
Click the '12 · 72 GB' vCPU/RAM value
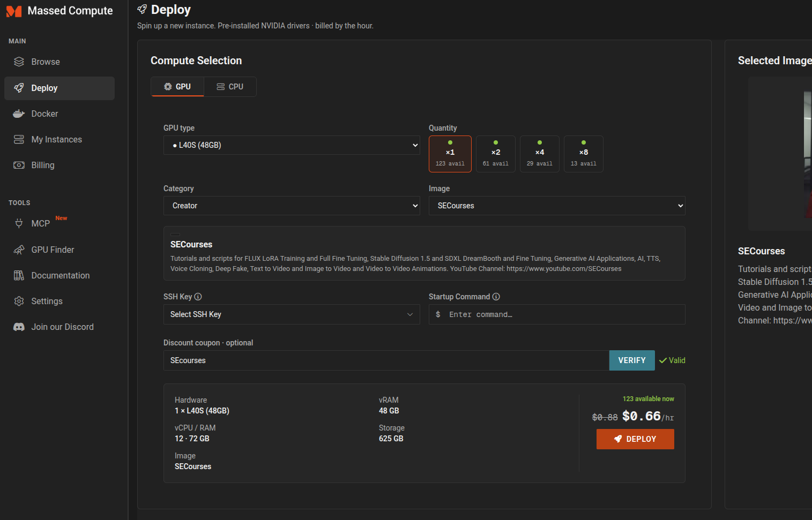(192, 439)
